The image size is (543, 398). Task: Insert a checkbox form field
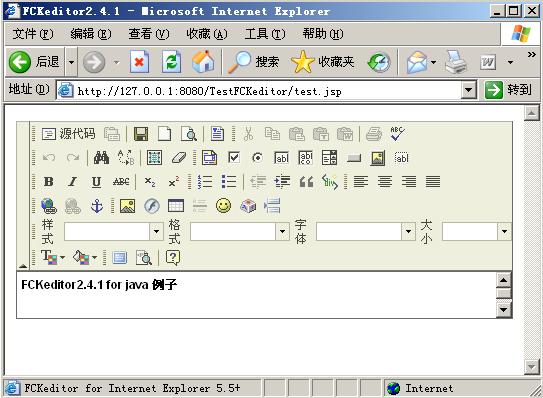tap(234, 158)
